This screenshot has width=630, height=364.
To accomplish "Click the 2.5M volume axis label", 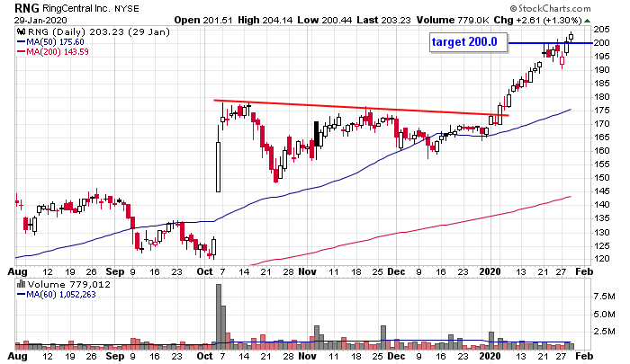I will tap(604, 332).
